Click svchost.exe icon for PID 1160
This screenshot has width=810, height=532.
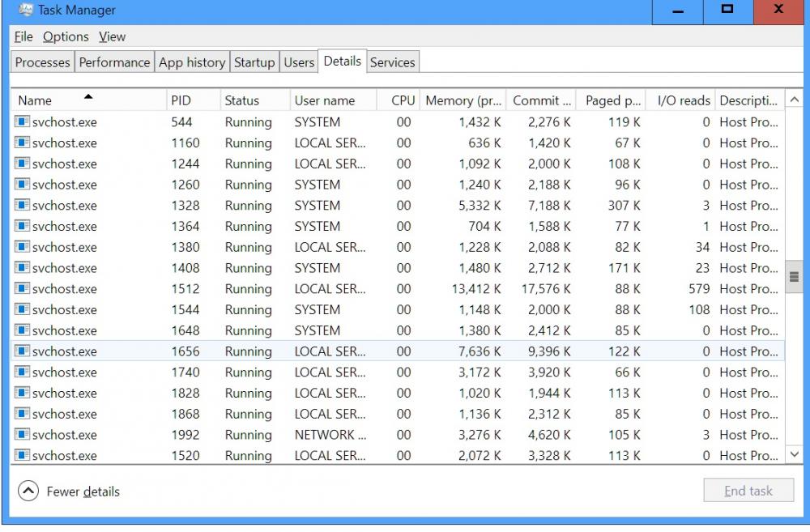coord(22,143)
